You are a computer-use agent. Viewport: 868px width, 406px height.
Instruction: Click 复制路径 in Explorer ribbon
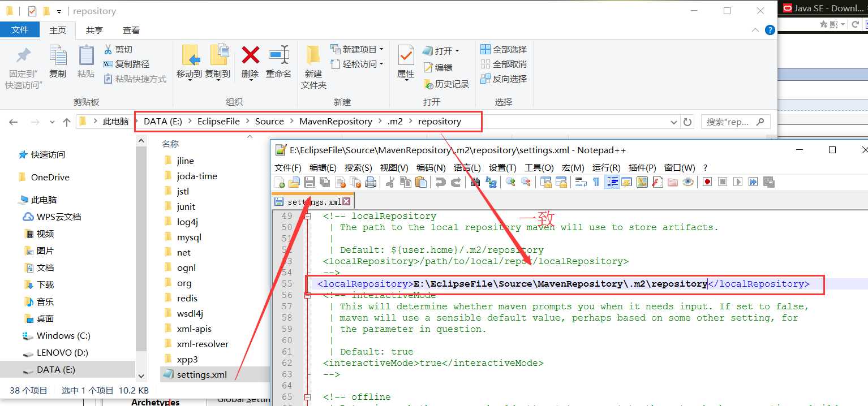(127, 64)
